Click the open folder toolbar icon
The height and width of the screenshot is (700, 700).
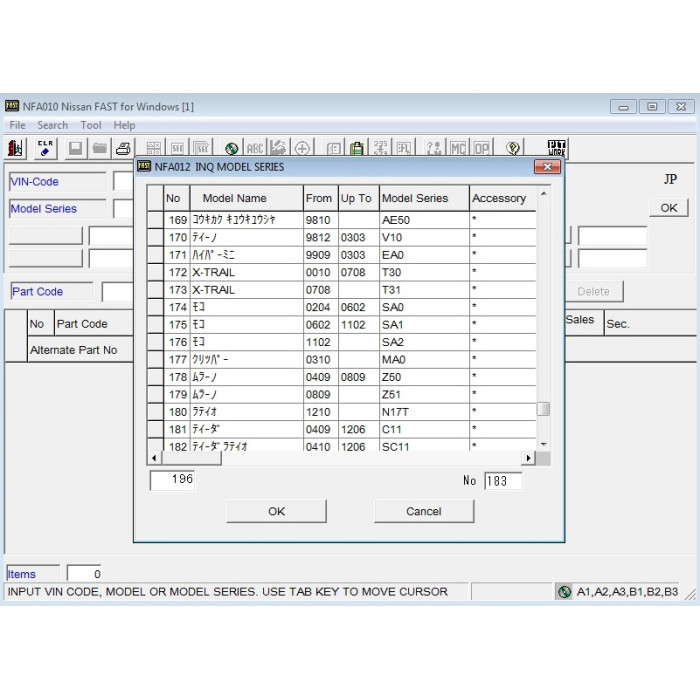[100, 148]
